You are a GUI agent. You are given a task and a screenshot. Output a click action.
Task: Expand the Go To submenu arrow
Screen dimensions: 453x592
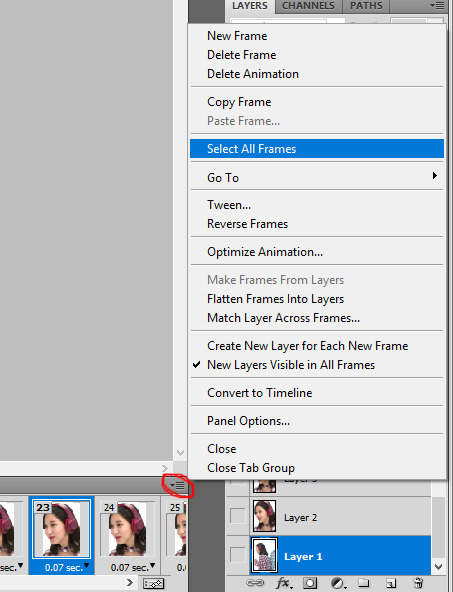click(x=435, y=176)
